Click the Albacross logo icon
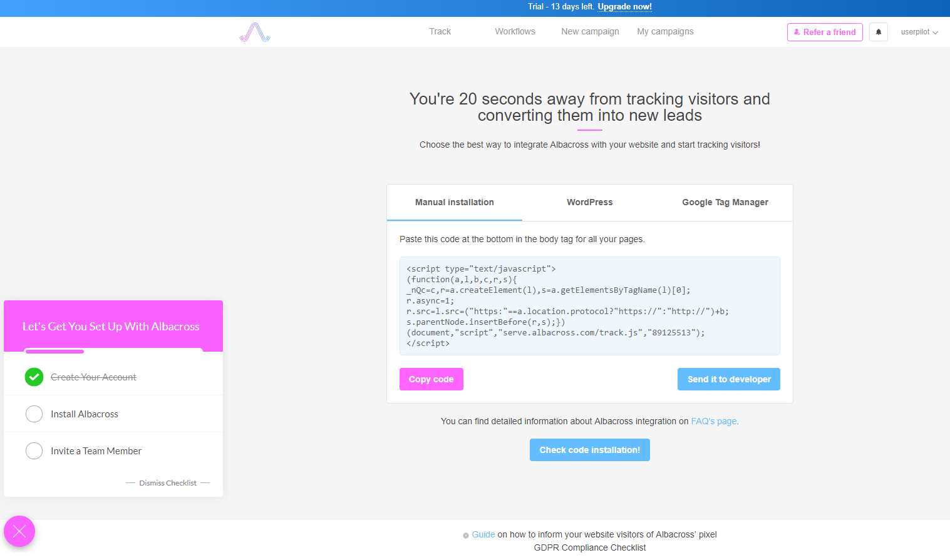This screenshot has width=950, height=560. tap(255, 33)
